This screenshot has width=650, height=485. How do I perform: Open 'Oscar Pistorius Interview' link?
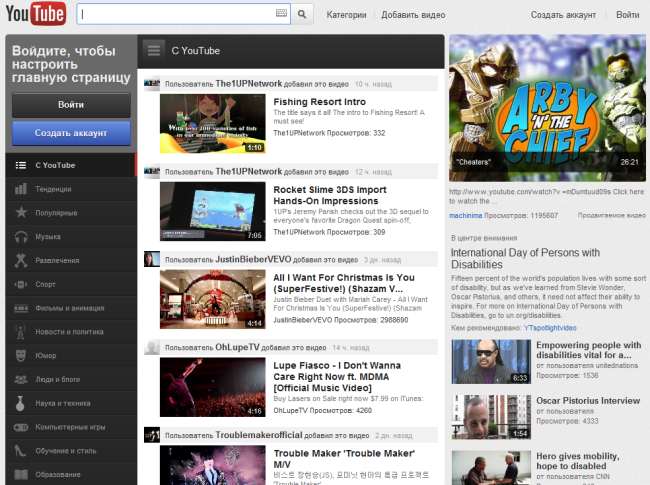(x=588, y=400)
